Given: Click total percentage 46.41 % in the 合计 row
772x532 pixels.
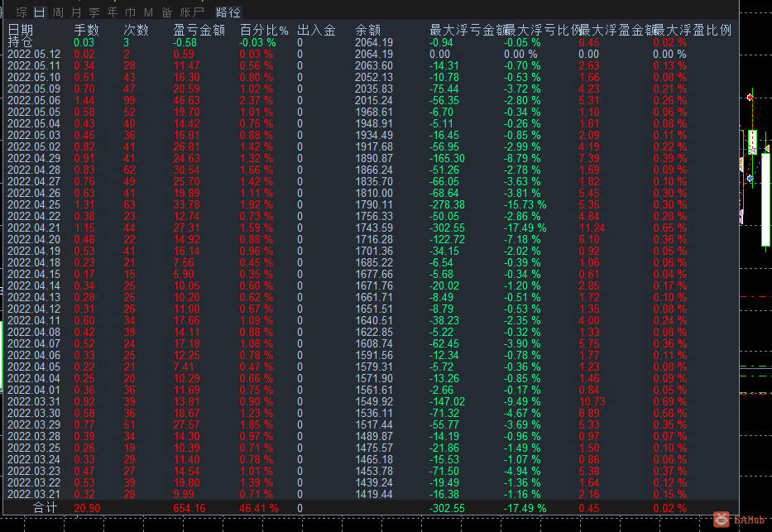Looking at the screenshot, I should click(x=259, y=508).
